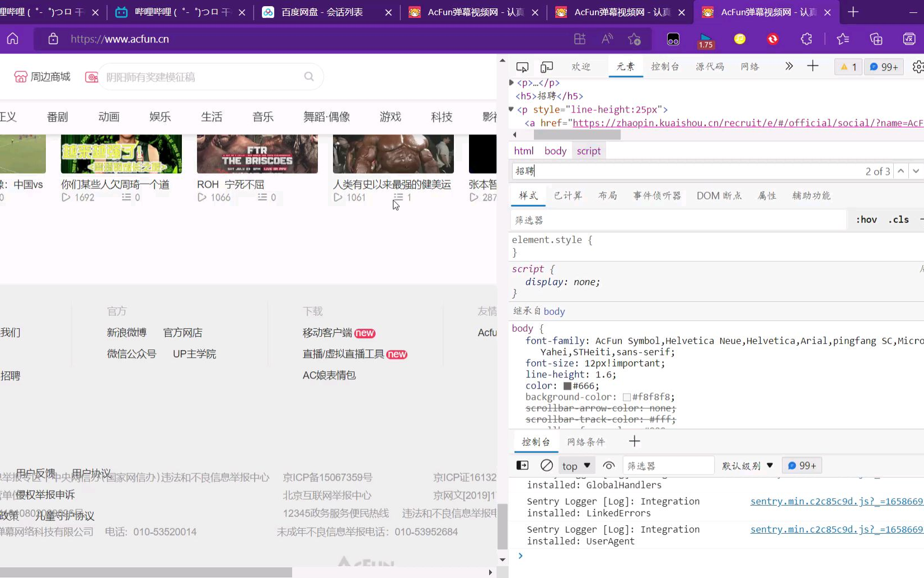This screenshot has width=924, height=578.
Task: Open site info lock icon in address bar
Action: pyautogui.click(x=53, y=39)
